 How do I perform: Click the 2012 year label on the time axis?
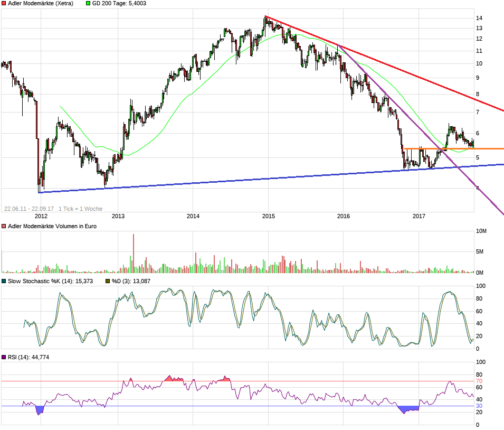(41, 216)
